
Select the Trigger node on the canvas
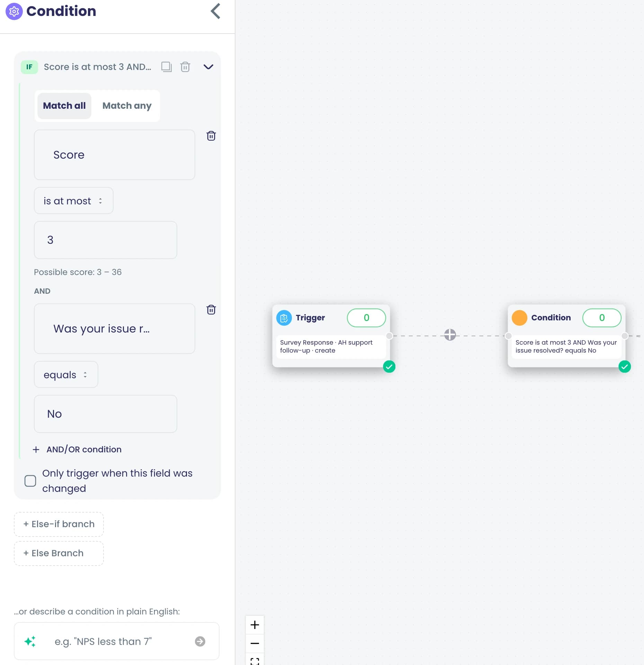331,336
